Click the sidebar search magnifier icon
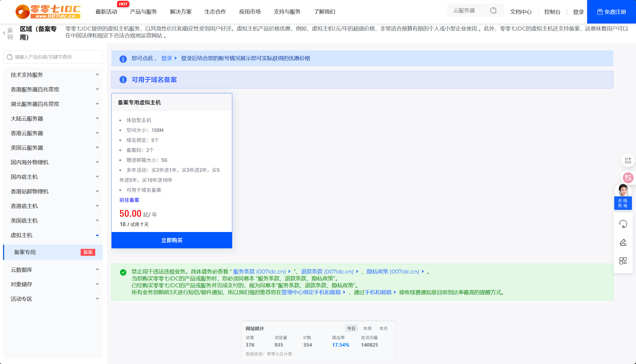 [10, 57]
